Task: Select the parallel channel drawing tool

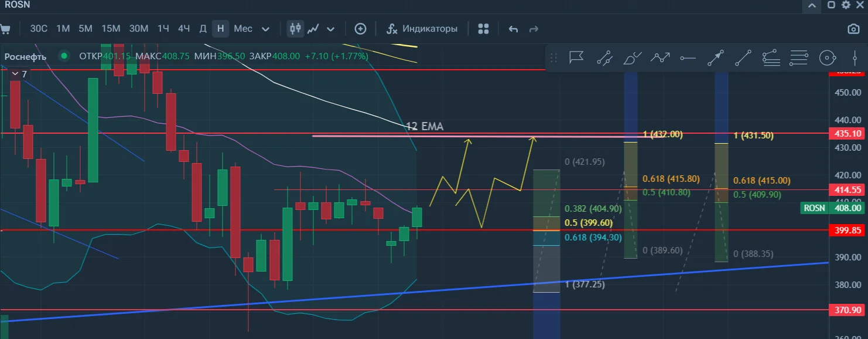Action: pyautogui.click(x=604, y=57)
